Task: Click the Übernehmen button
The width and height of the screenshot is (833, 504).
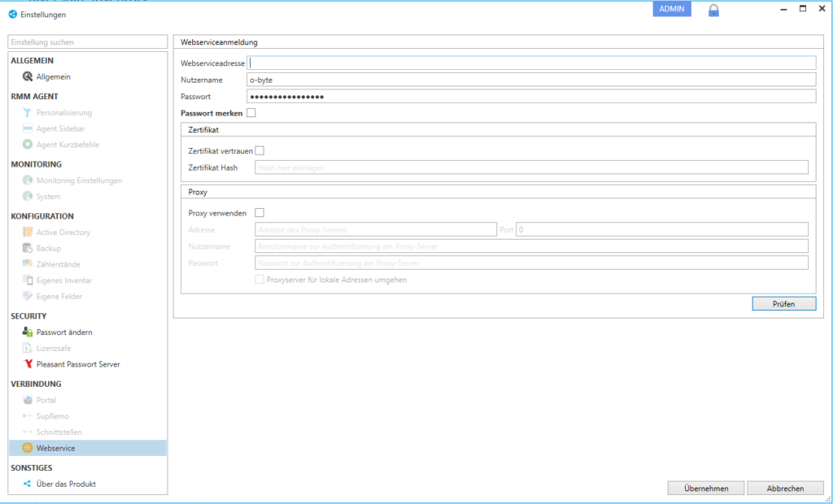Action: (705, 489)
